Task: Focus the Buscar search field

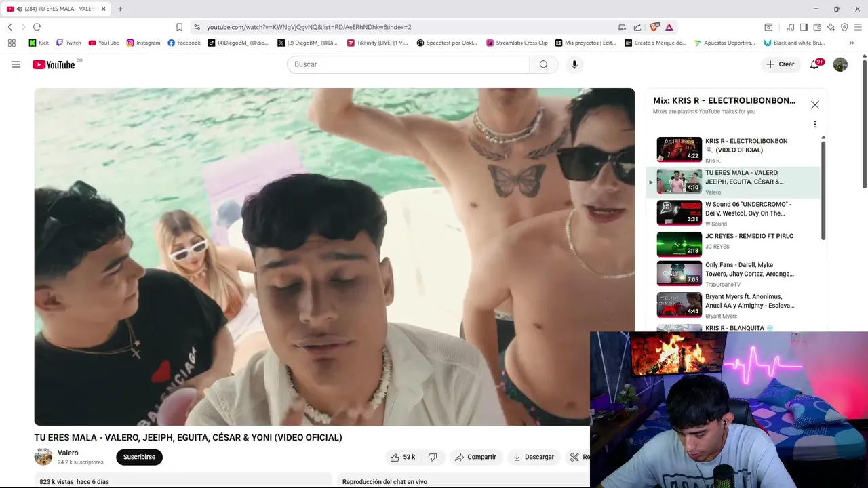Action: tap(408, 64)
